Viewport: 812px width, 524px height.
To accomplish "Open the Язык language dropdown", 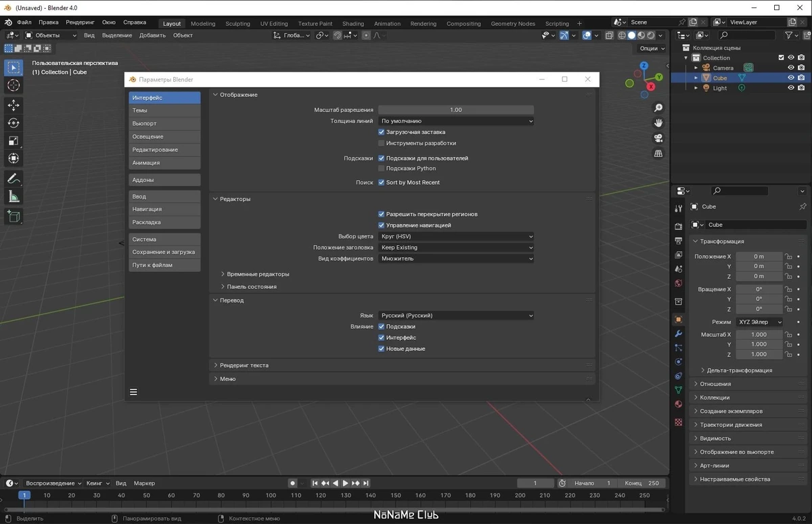I will click(x=456, y=315).
